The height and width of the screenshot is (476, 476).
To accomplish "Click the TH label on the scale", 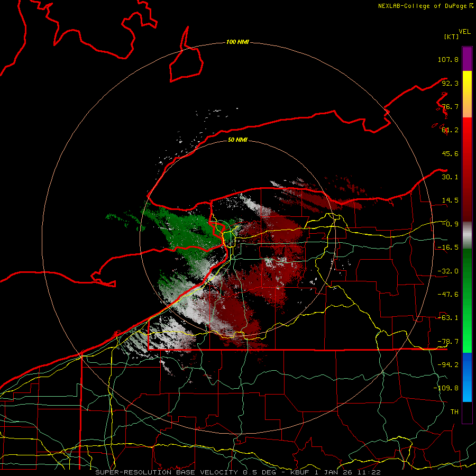I will coord(454,411).
